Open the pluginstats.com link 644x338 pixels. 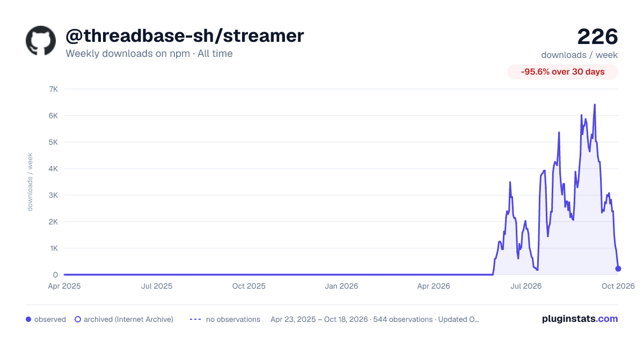(580, 319)
